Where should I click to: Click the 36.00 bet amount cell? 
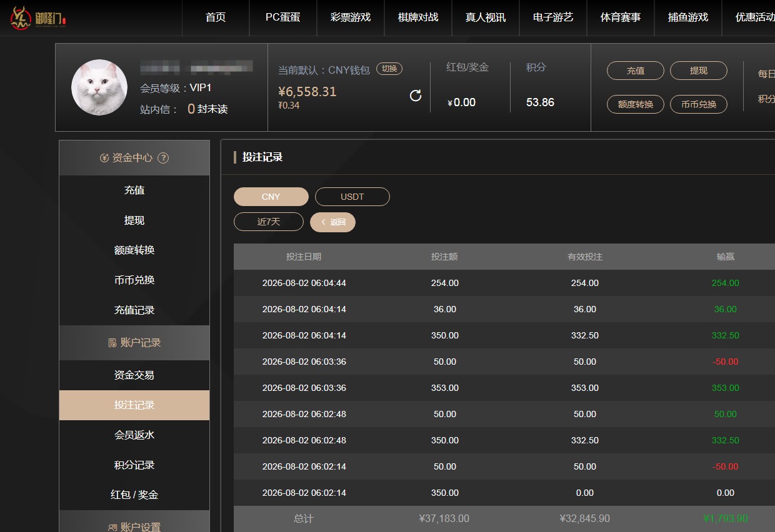(x=445, y=309)
